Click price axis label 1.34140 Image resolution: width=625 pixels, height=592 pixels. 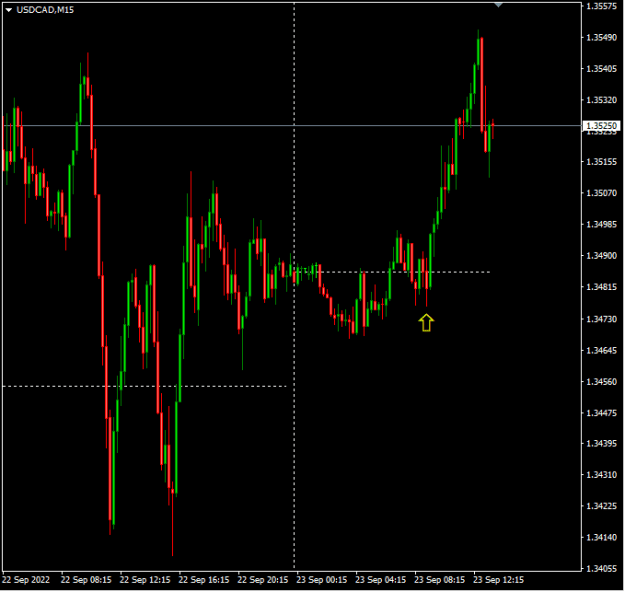click(601, 537)
